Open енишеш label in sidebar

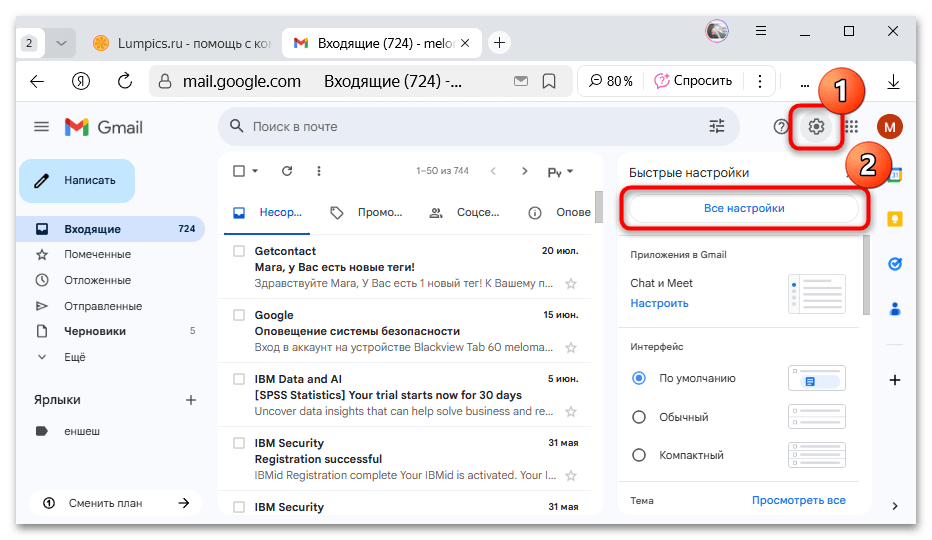pos(81,431)
